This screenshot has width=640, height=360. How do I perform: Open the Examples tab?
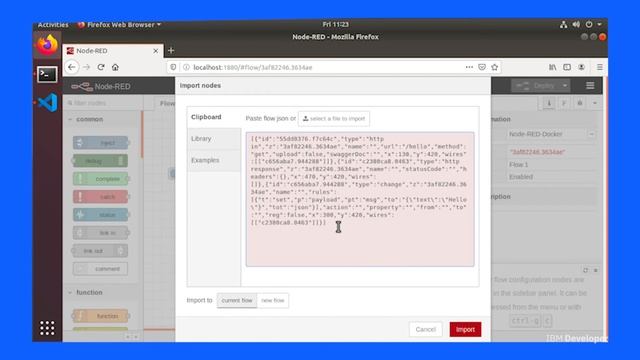(x=214, y=160)
